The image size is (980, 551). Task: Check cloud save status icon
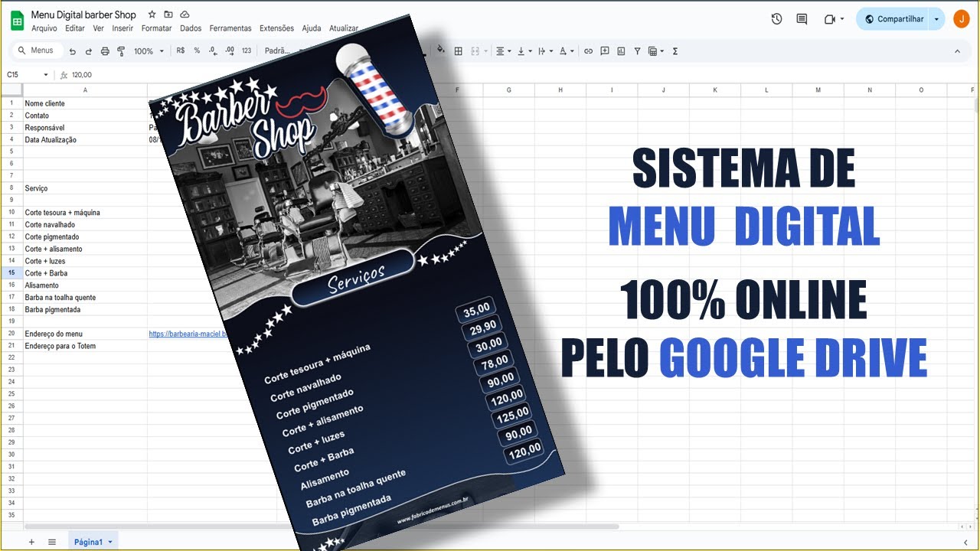(185, 15)
